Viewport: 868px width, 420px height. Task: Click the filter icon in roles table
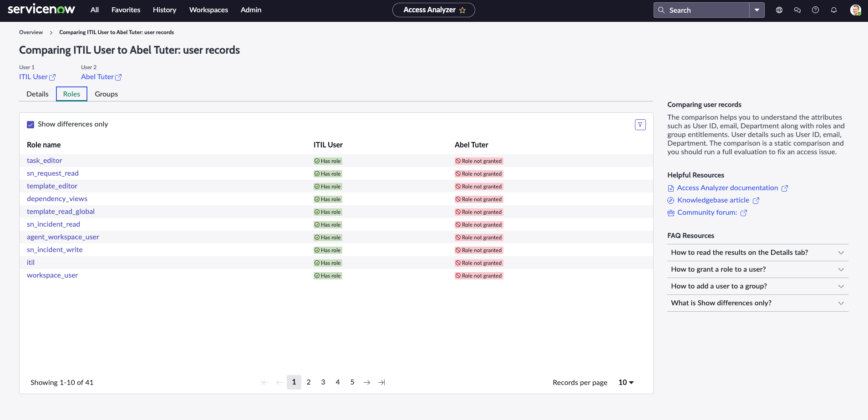tap(640, 125)
